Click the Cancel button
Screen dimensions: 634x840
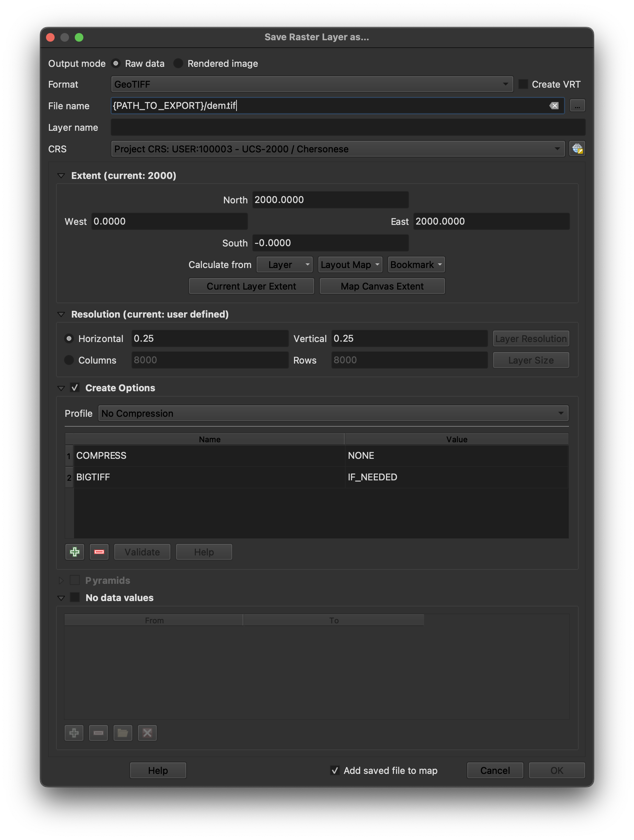click(x=495, y=770)
